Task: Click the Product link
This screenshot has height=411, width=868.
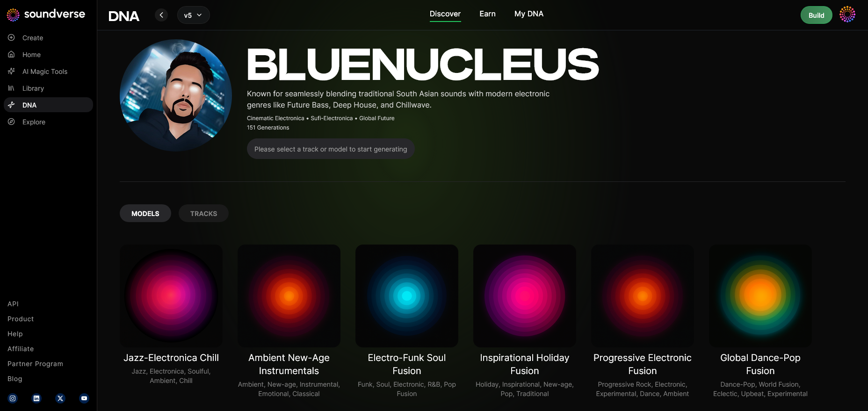Action: [x=21, y=319]
